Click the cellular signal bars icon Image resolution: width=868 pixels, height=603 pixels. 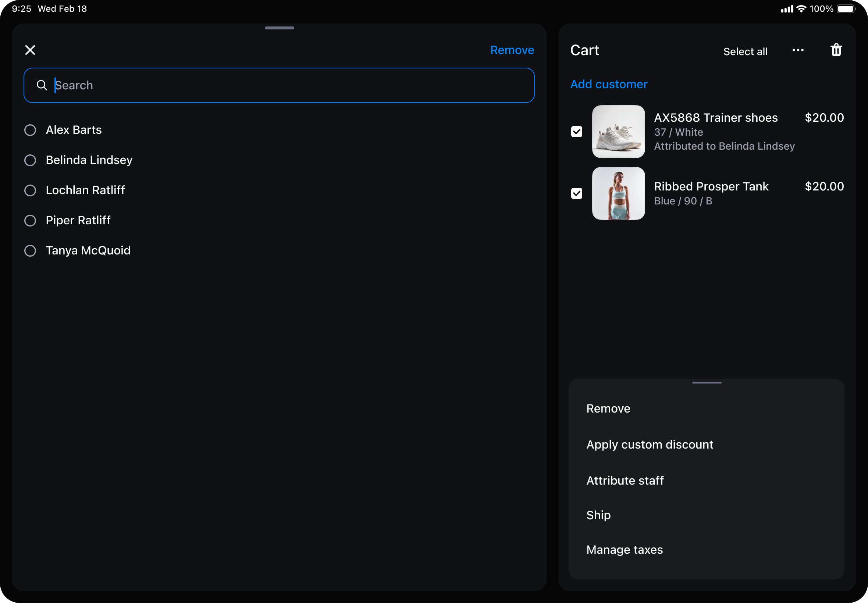tap(787, 9)
